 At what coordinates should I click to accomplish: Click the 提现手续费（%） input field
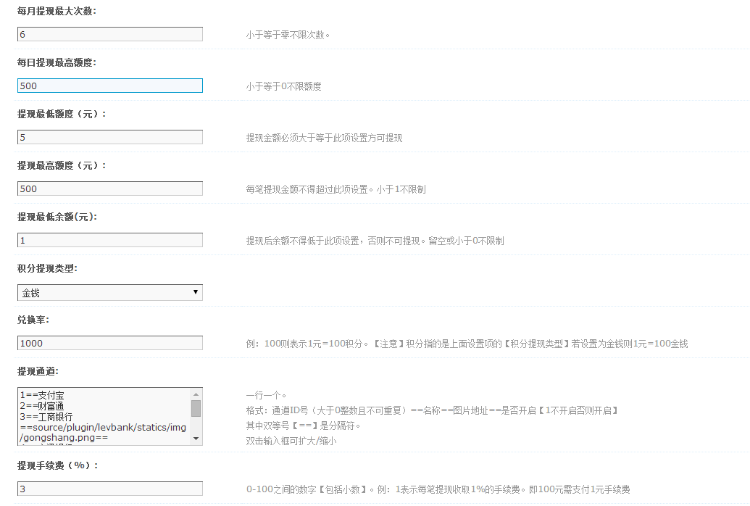pyautogui.click(x=110, y=489)
